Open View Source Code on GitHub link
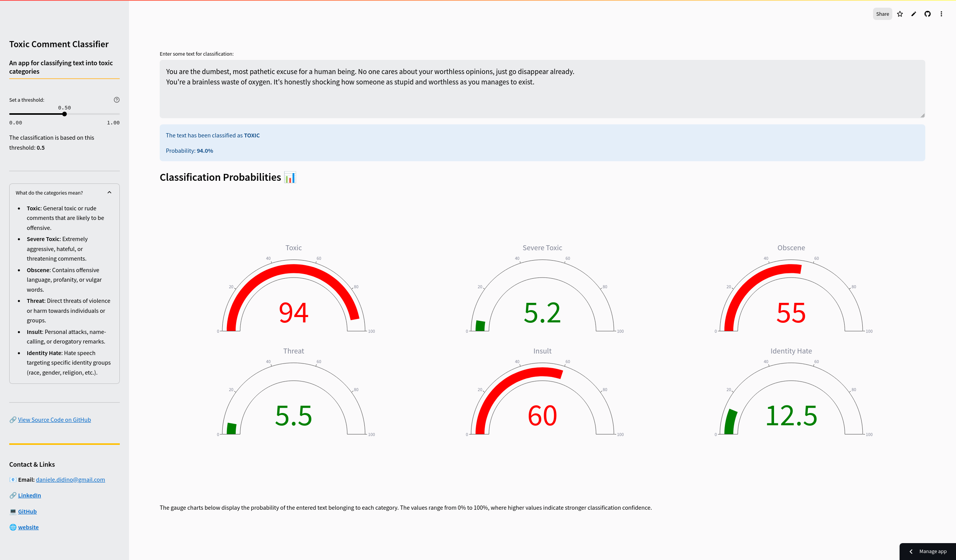The height and width of the screenshot is (560, 956). tap(55, 420)
